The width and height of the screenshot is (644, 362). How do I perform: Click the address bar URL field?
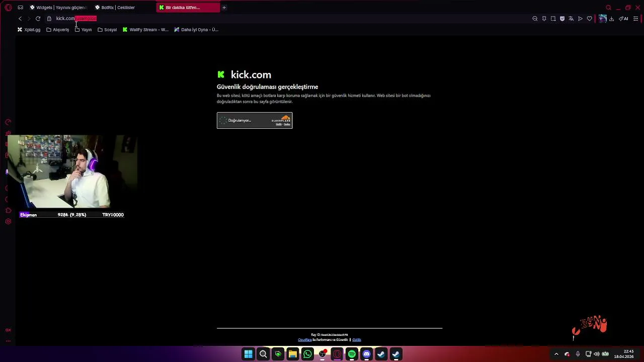pyautogui.click(x=287, y=19)
